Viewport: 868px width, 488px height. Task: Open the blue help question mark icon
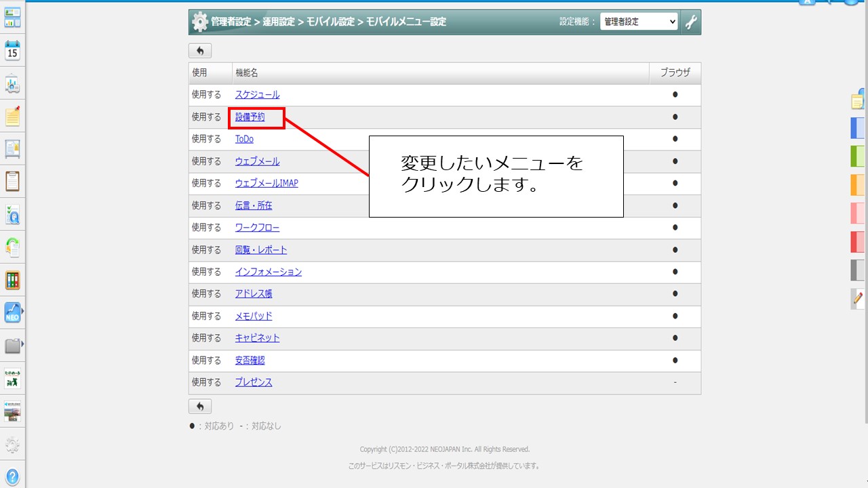click(x=12, y=476)
